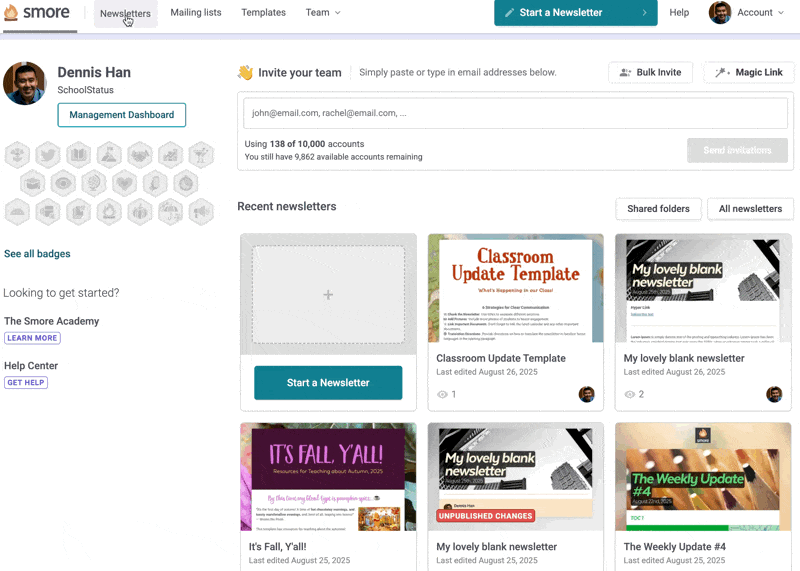
Task: Open the Templates menu item
Action: tap(263, 13)
